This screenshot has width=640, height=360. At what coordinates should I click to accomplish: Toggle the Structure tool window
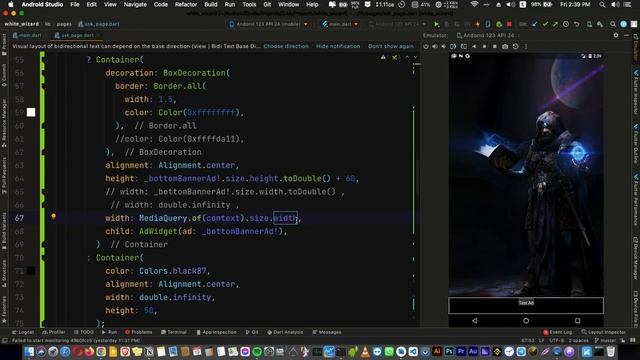[4, 274]
